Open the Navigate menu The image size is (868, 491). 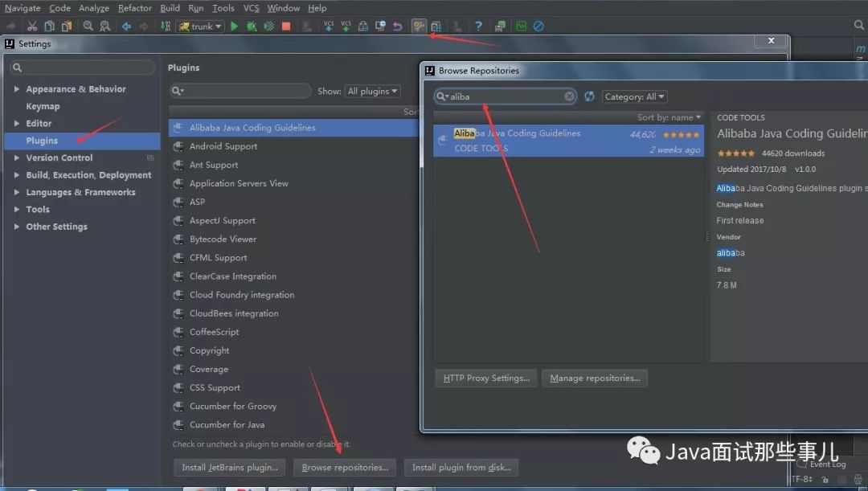[23, 8]
